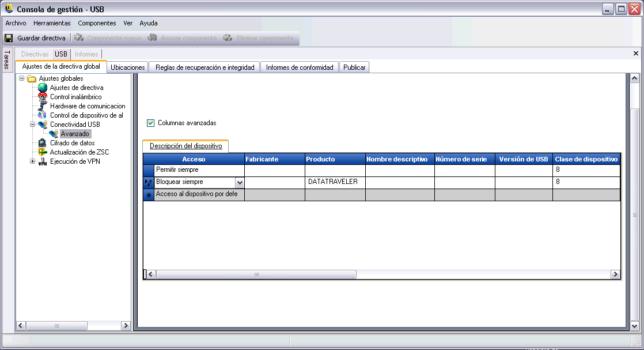Click the Versión de USB column header

[x=524, y=159]
